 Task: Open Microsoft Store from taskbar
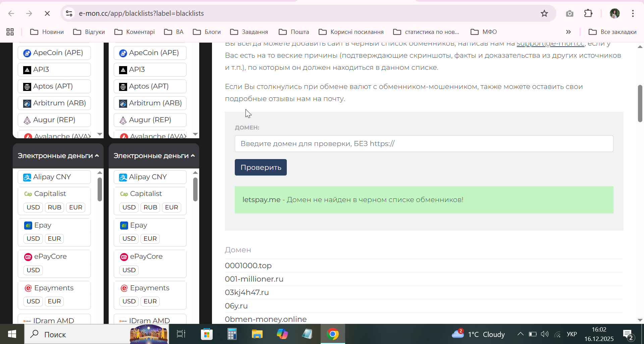coord(207,334)
